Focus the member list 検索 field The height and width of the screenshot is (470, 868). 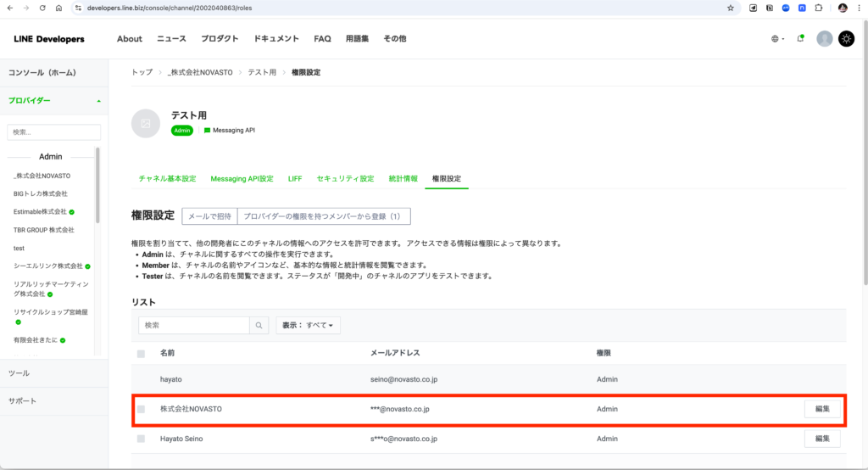coord(194,325)
